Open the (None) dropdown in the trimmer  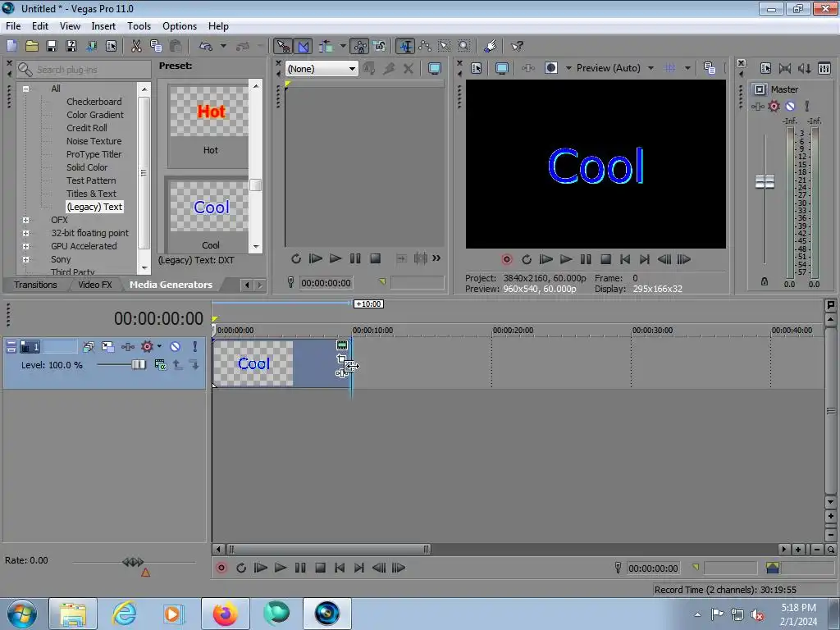coord(322,69)
